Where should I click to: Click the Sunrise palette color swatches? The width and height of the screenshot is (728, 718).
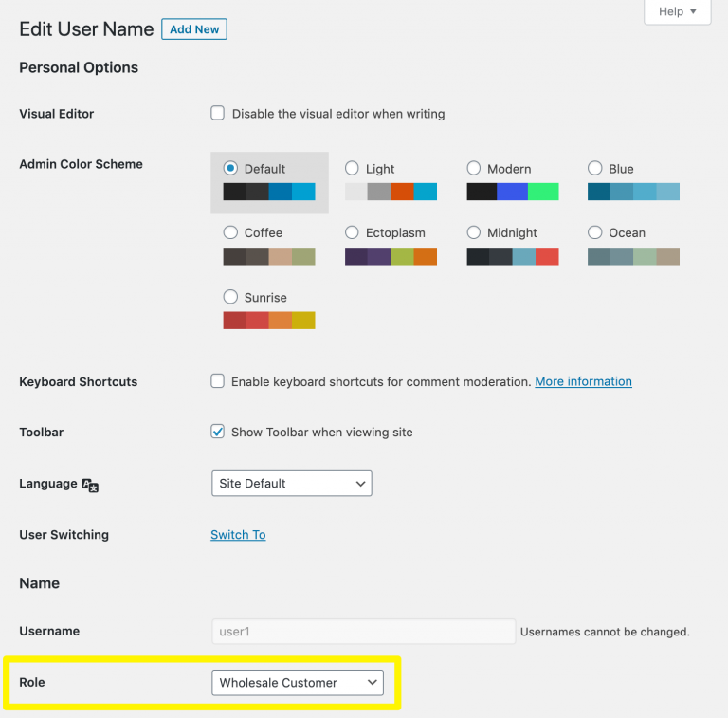pos(269,321)
